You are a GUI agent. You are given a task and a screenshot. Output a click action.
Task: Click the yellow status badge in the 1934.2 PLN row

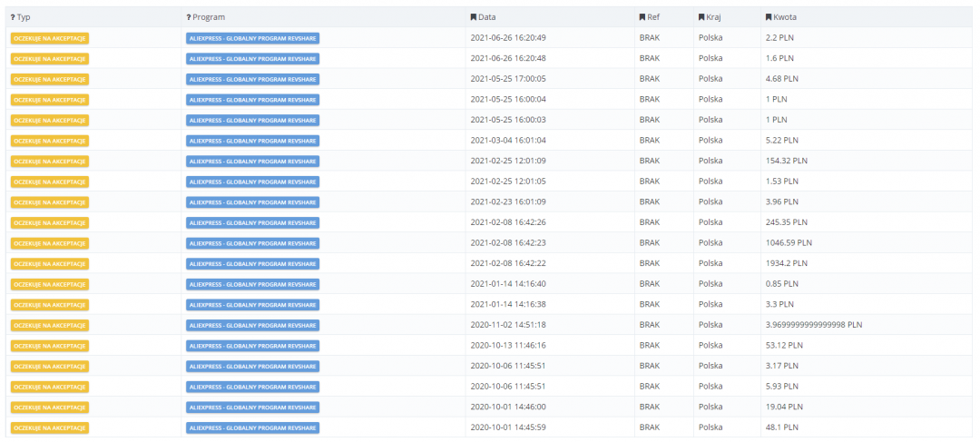coord(50,263)
